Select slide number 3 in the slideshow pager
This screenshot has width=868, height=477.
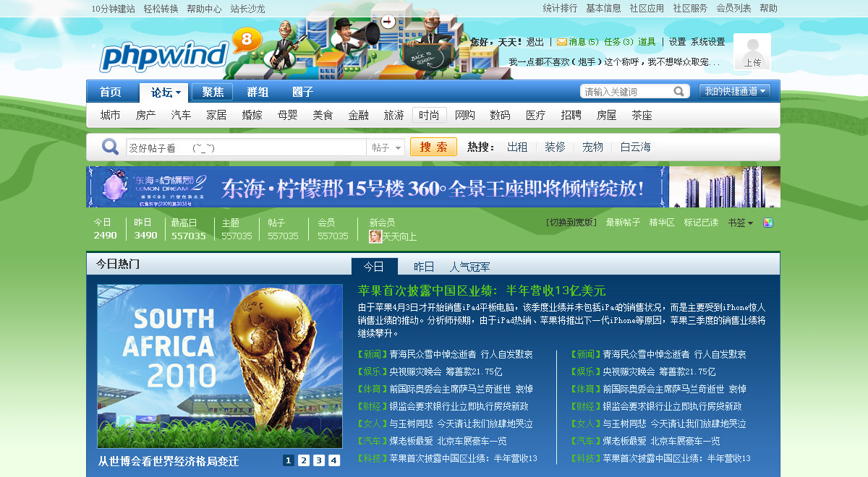tap(319, 460)
